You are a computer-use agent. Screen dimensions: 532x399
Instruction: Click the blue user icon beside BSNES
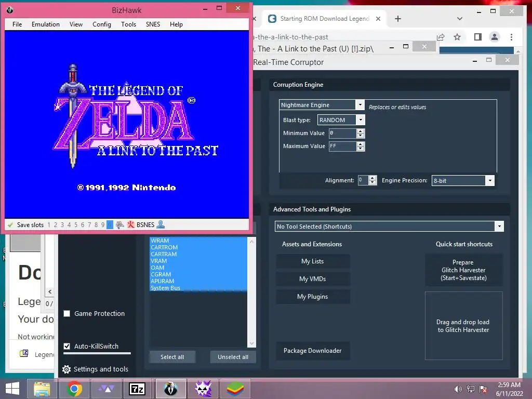pyautogui.click(x=161, y=224)
